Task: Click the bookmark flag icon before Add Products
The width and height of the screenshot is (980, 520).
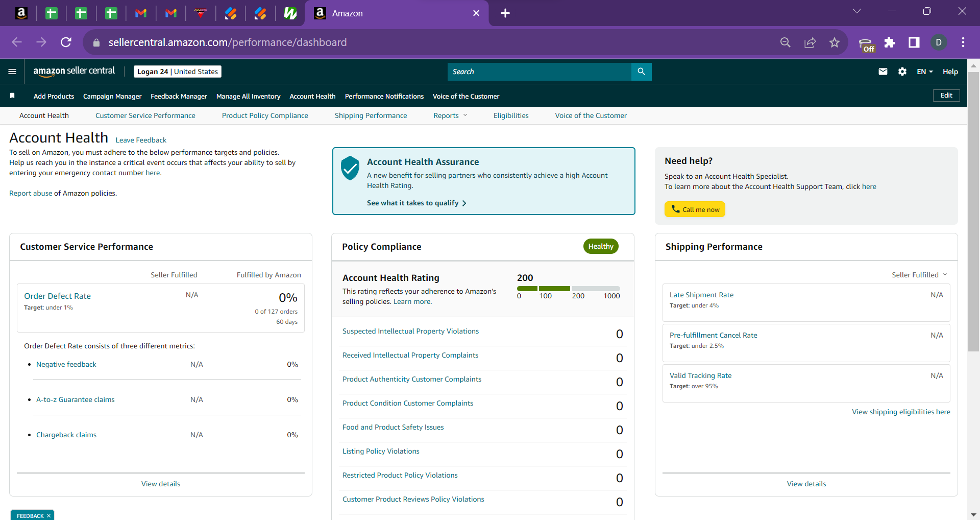Action: [x=12, y=96]
